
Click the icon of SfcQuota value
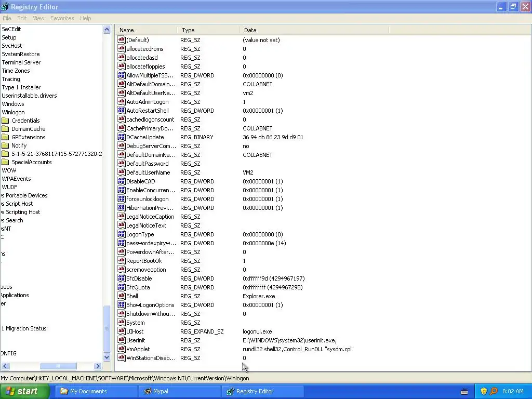pos(122,287)
